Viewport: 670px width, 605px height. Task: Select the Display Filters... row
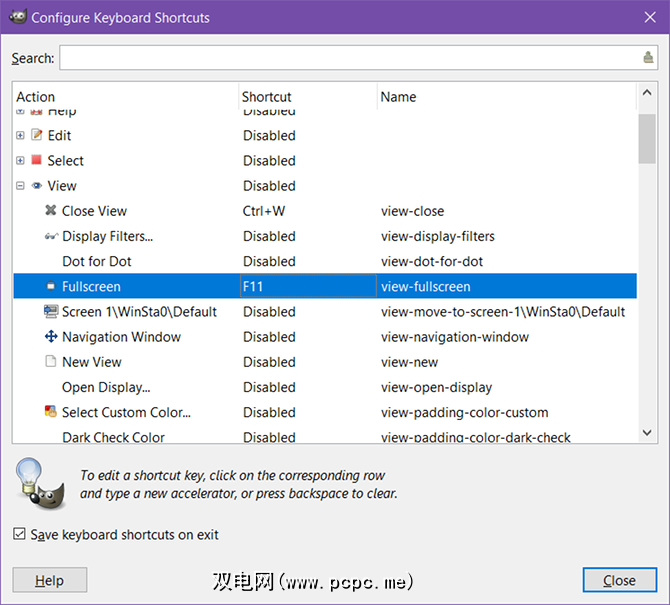[325, 236]
